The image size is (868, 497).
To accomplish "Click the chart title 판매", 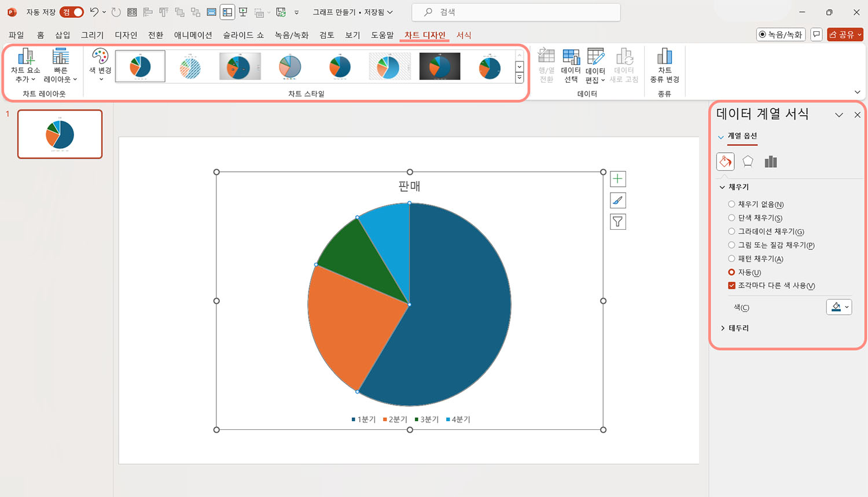I will 409,186.
